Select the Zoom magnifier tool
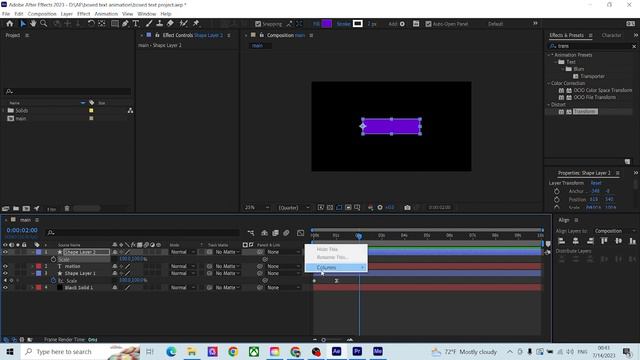 tap(43, 24)
